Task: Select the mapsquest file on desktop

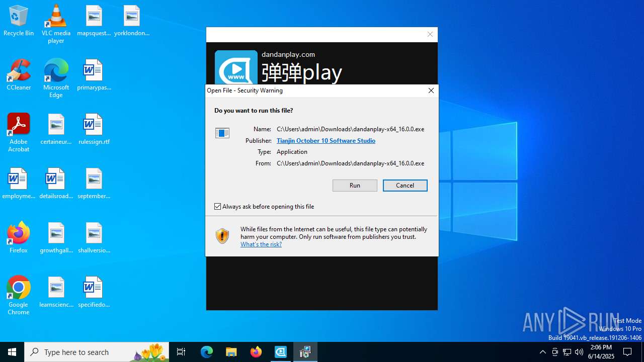Action: [94, 21]
